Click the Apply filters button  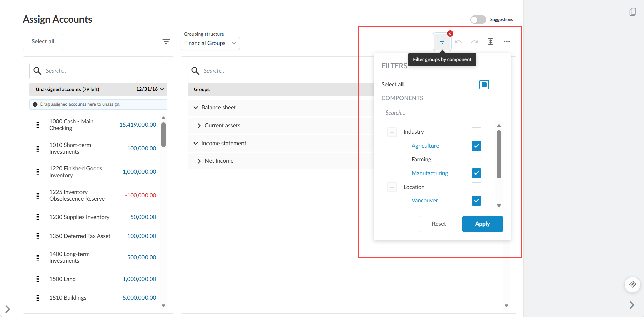click(482, 224)
